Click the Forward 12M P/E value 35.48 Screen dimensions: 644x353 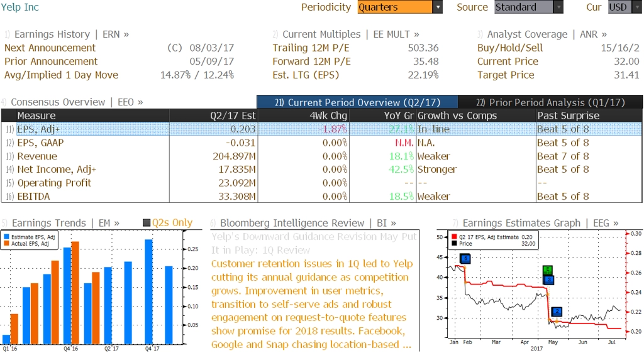point(426,62)
